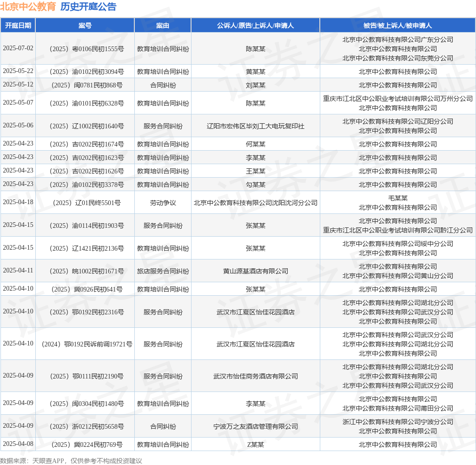Click case number 吉0202民初1626号
This screenshot has width=476, height=465.
pos(87,171)
